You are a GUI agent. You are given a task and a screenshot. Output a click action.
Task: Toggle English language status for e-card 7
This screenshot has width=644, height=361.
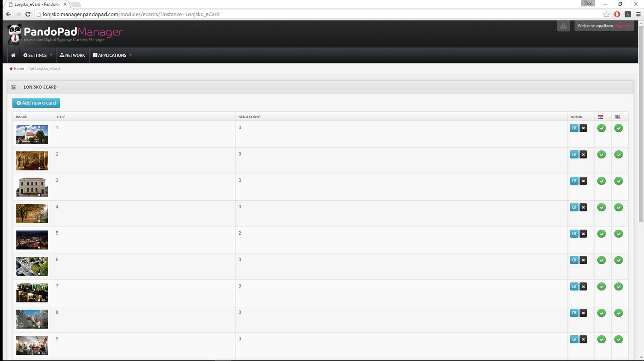click(x=619, y=286)
